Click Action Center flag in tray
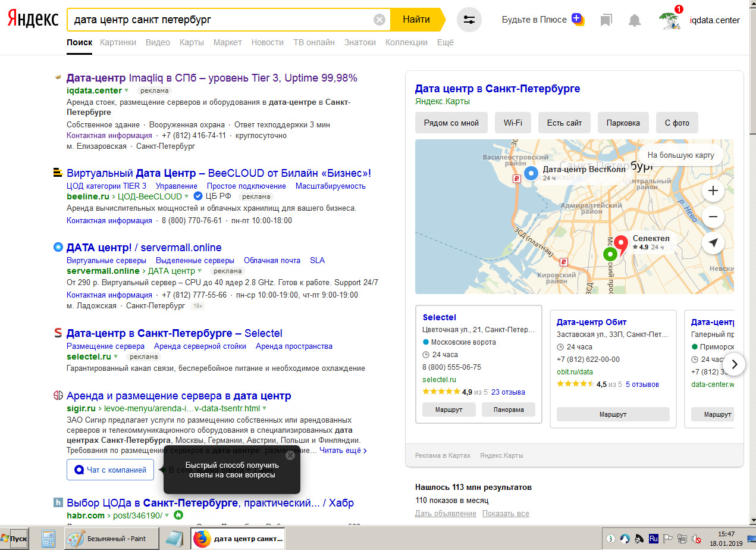 pos(668,539)
